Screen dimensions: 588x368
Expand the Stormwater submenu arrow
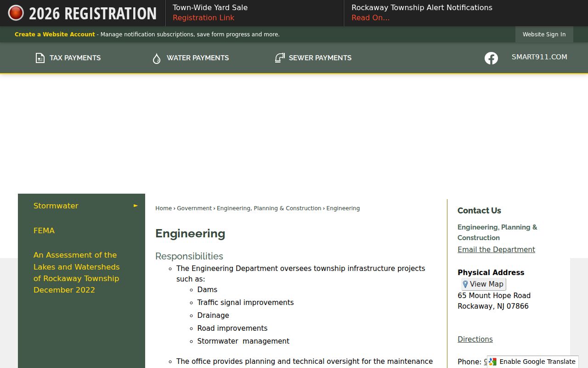tap(136, 206)
